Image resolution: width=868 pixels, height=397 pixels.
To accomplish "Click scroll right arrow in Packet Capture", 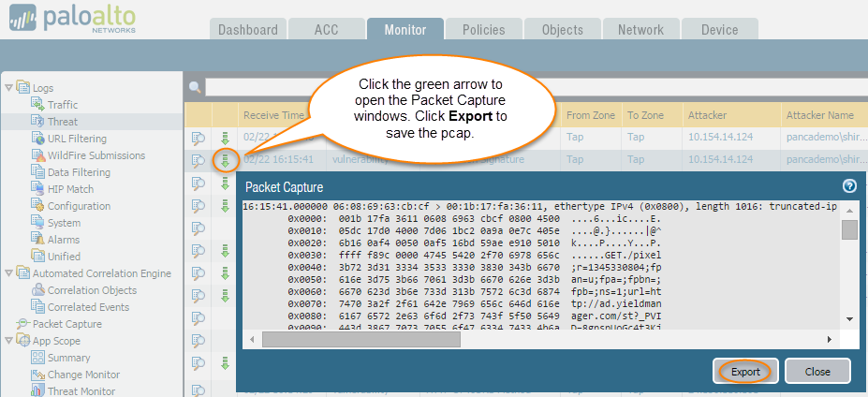I will tap(830, 339).
